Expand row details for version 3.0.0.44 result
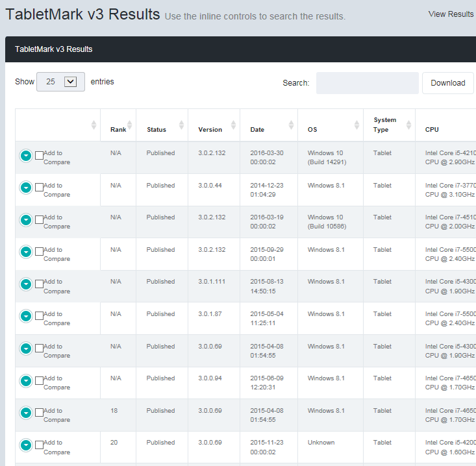476x466 pixels. click(x=26, y=188)
